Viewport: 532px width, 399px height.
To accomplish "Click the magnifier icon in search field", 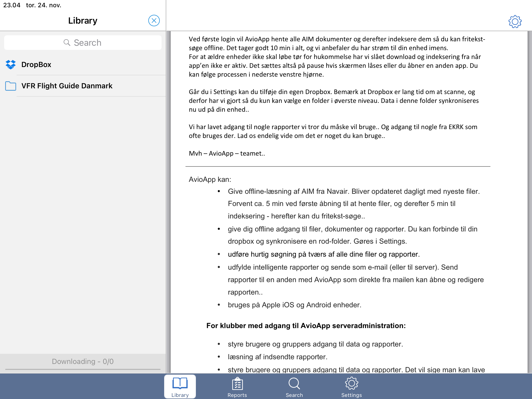I will pos(67,43).
